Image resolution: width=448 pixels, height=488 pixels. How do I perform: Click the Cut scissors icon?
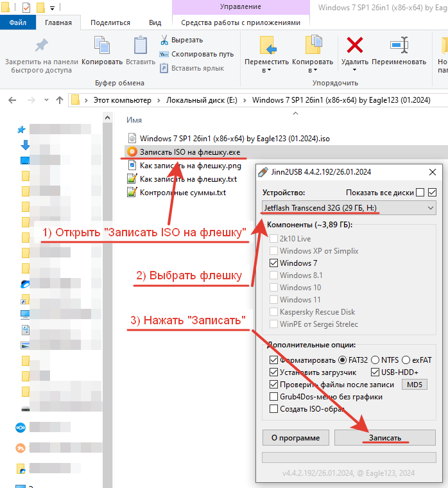point(164,40)
